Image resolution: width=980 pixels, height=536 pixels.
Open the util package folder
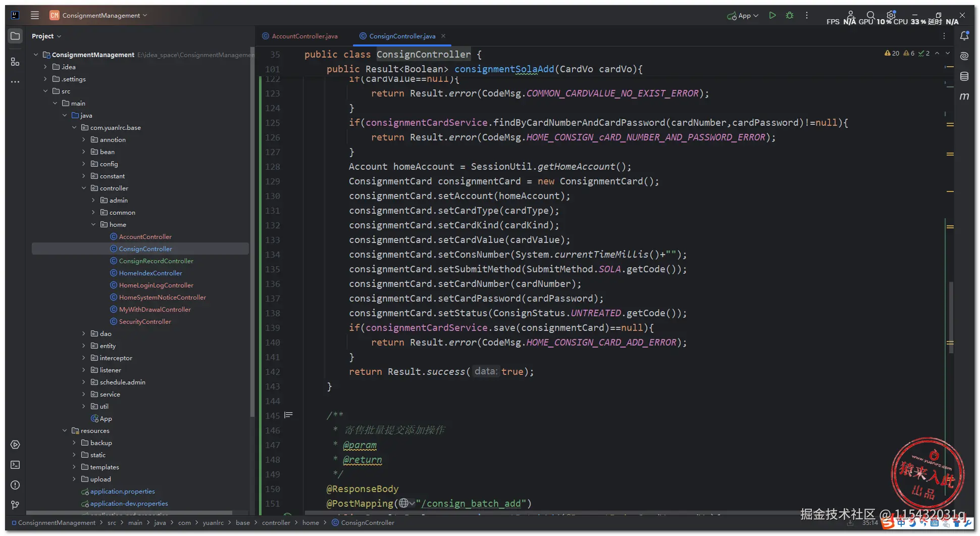point(99,406)
